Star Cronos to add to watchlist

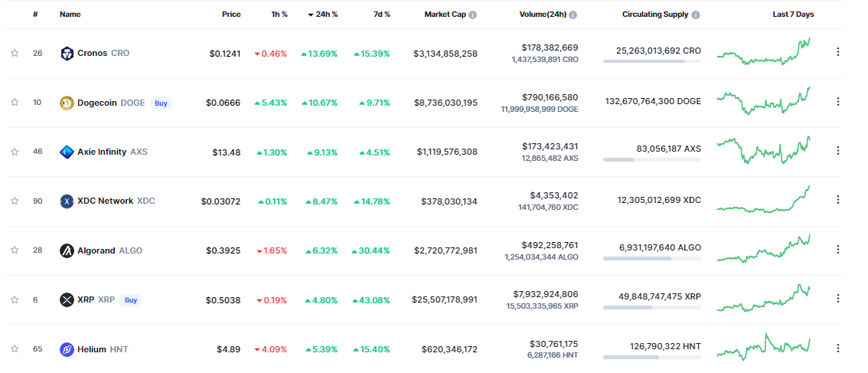point(15,53)
